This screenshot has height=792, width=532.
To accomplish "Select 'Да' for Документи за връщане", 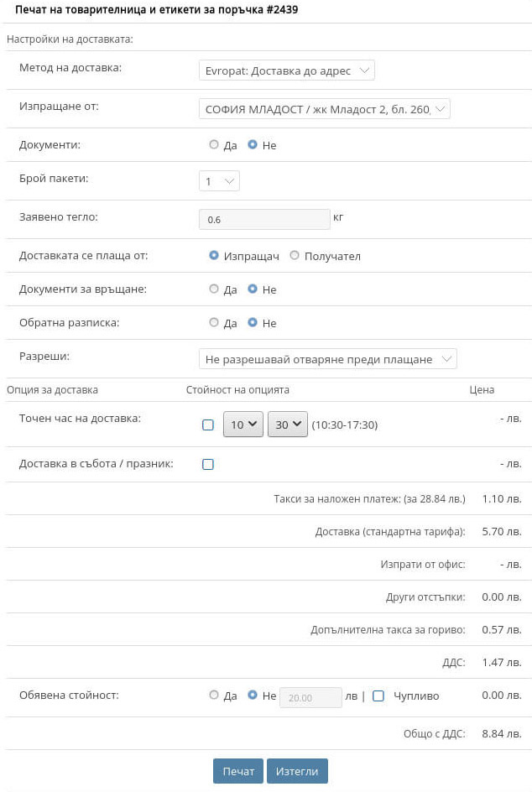I will click(x=214, y=289).
